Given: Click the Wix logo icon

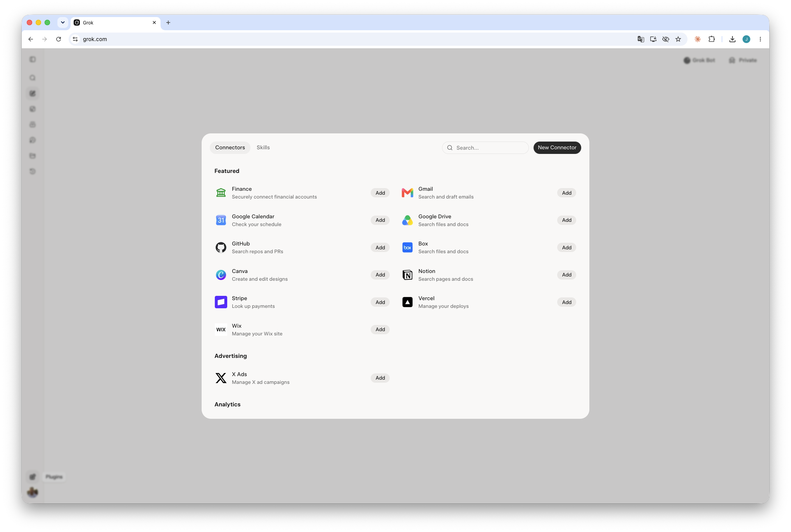Looking at the screenshot, I should (221, 330).
